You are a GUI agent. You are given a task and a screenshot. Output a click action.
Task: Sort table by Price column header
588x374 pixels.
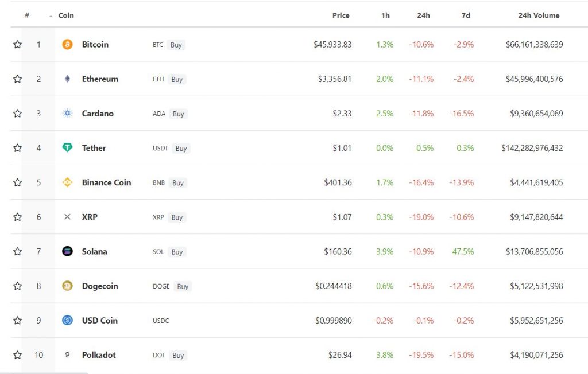click(x=341, y=15)
